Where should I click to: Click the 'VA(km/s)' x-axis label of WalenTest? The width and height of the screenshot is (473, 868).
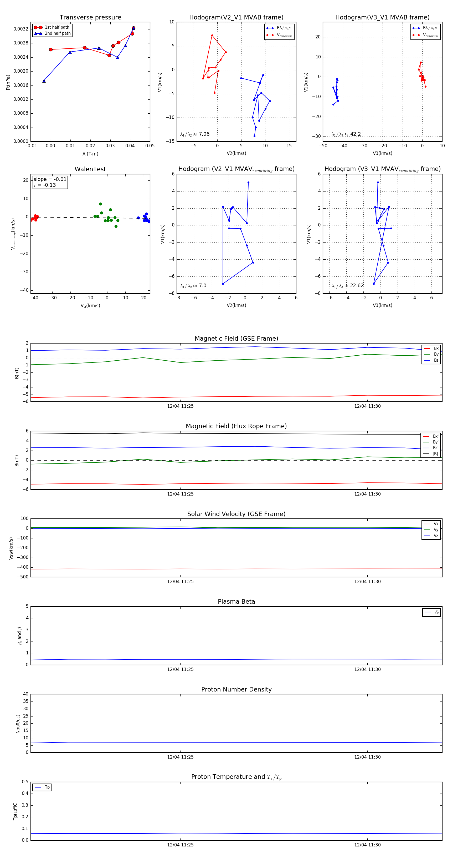point(90,306)
